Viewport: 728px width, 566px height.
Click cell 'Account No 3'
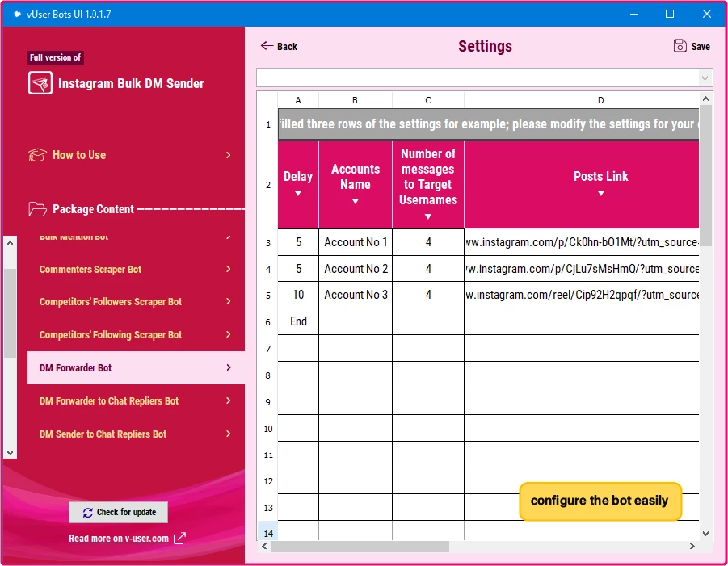coord(356,295)
